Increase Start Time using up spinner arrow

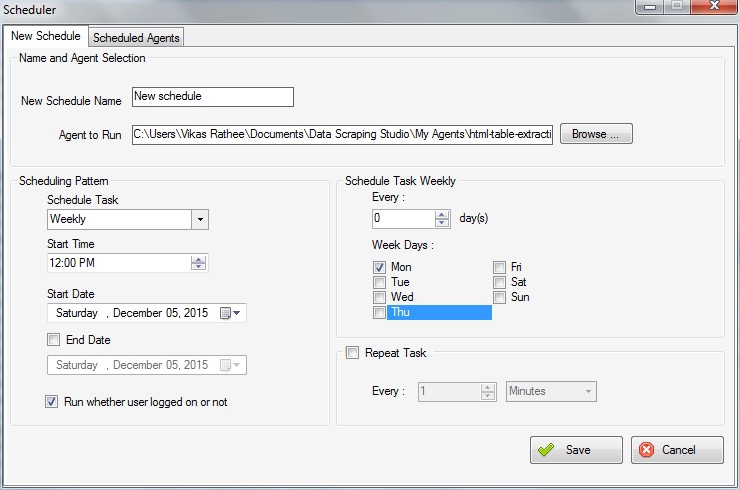199,259
